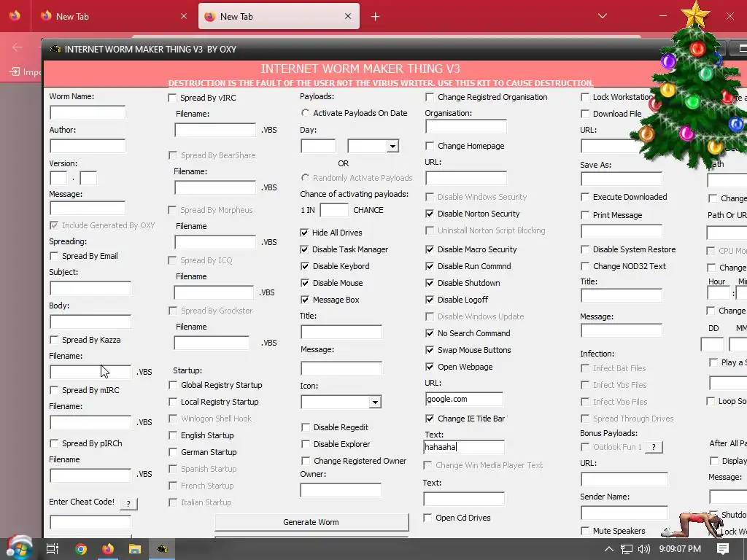
Task: Click the URL field containing google.com
Action: 464,399
